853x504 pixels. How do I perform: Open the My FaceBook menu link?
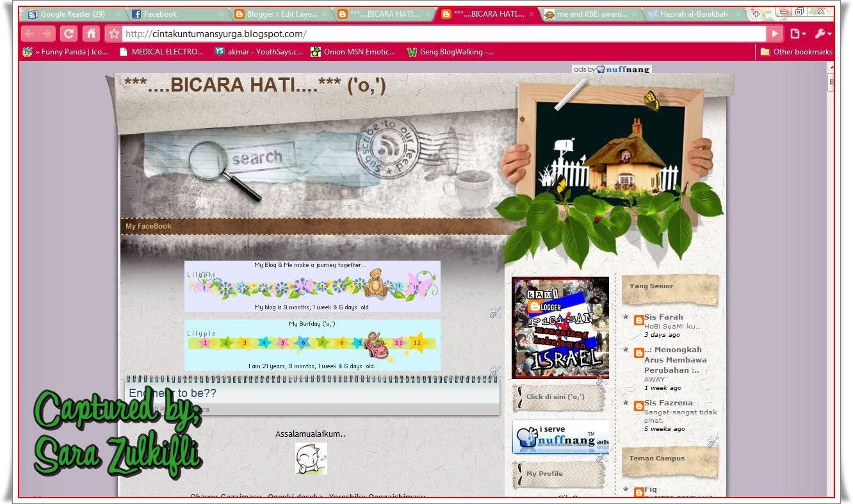tap(149, 226)
